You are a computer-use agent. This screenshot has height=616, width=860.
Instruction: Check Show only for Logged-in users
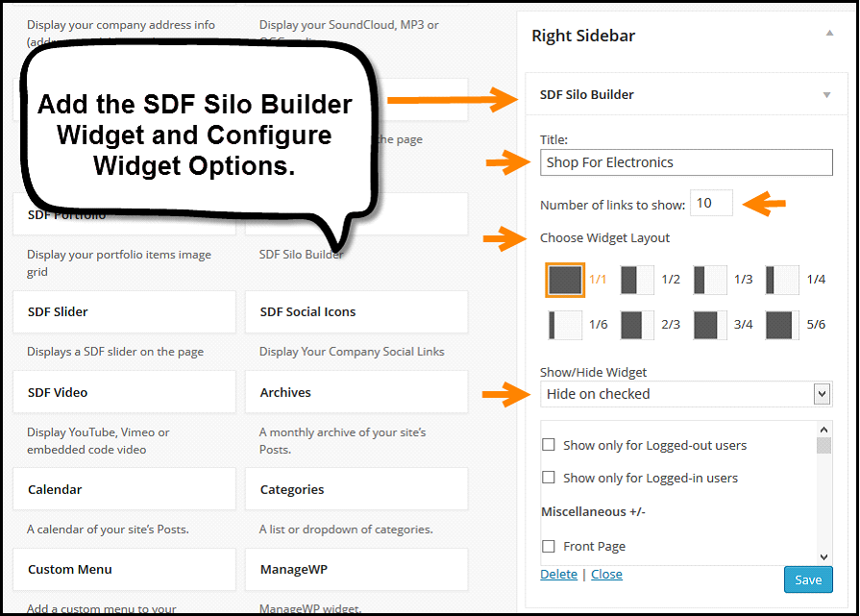coord(549,478)
